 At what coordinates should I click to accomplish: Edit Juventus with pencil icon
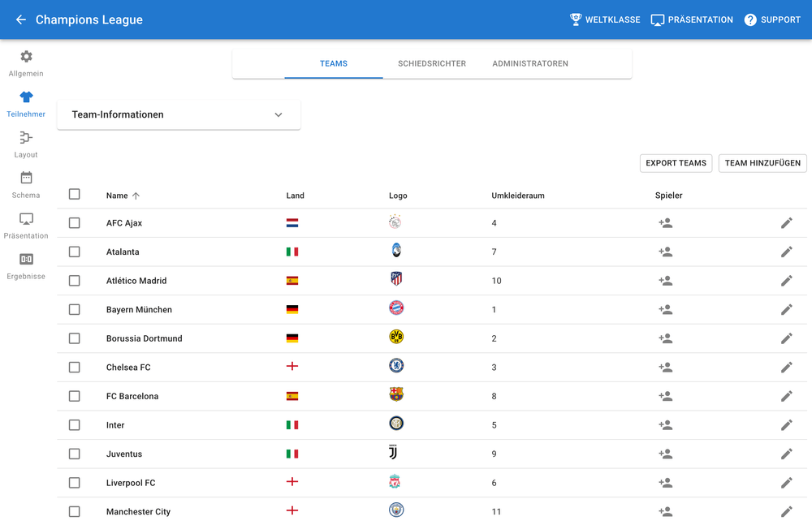click(x=787, y=454)
